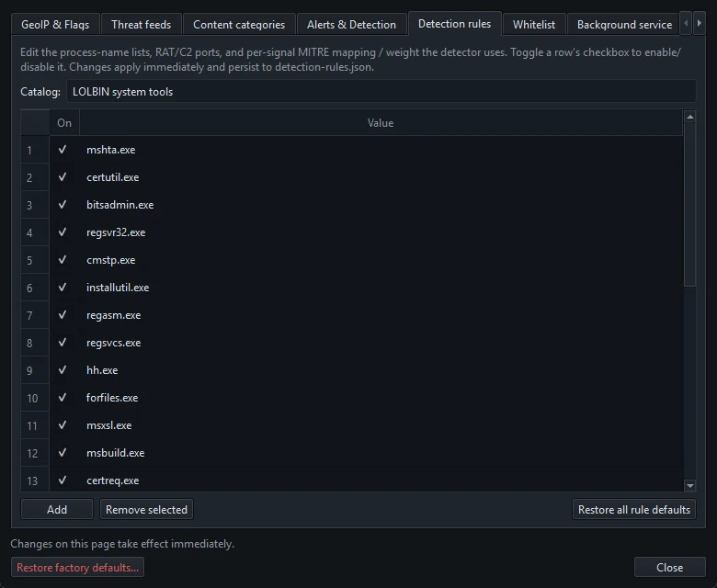This screenshot has height=588, width=717.
Task: Open the Catalog dropdown showing LOLBIN system tools
Action: pyautogui.click(x=381, y=91)
